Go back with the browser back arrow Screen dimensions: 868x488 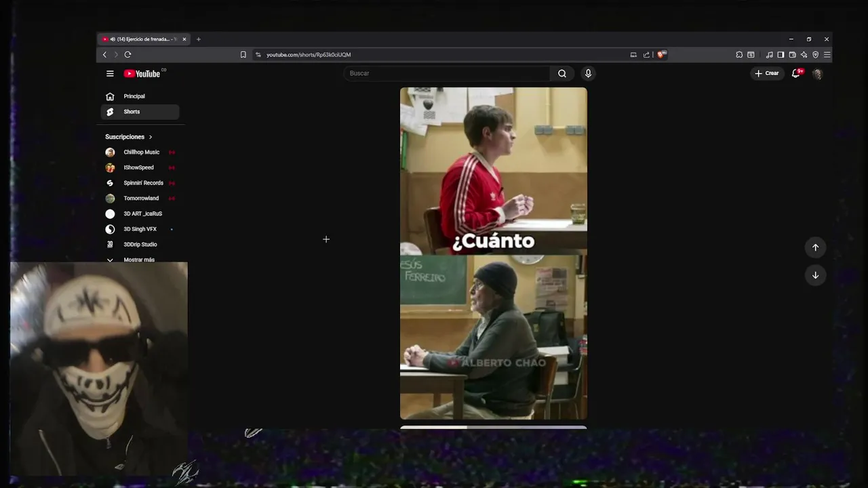click(104, 54)
